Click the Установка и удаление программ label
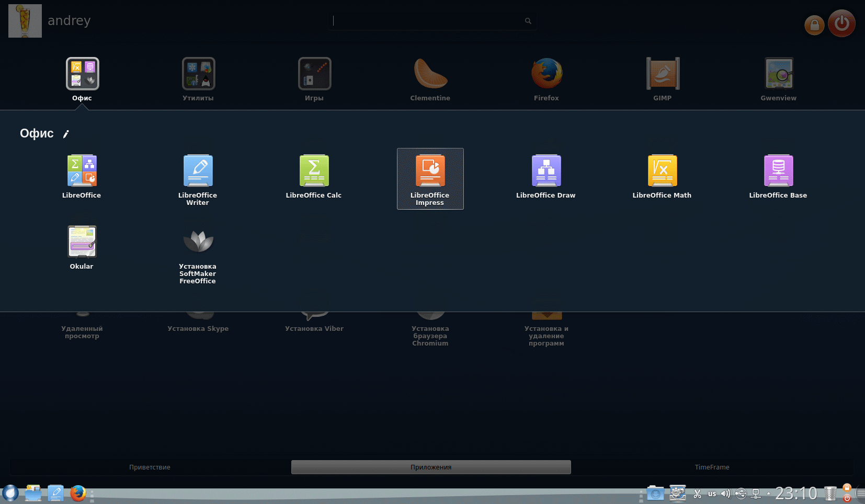This screenshot has height=504, width=865. pyautogui.click(x=547, y=336)
